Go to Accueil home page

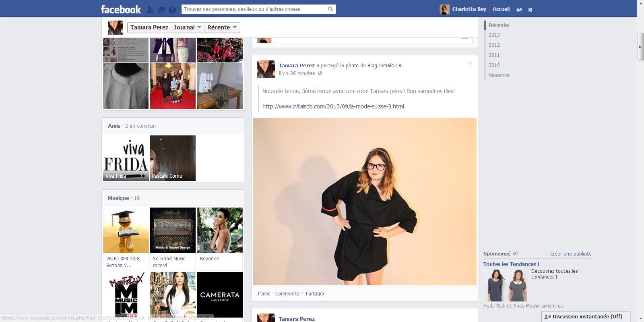[x=501, y=9]
